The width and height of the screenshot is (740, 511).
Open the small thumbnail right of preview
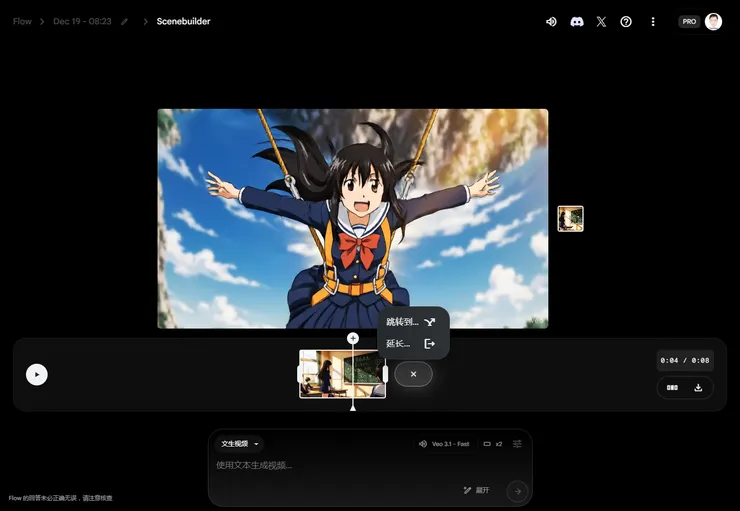(571, 219)
